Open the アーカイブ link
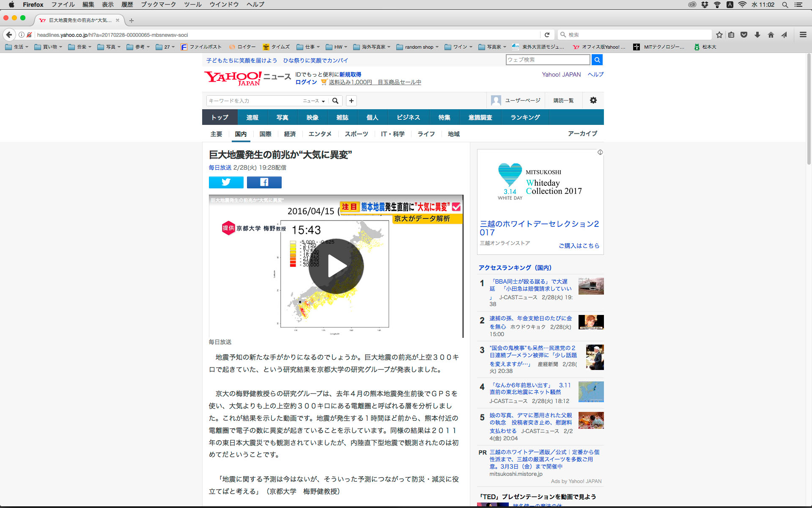 pyautogui.click(x=582, y=133)
